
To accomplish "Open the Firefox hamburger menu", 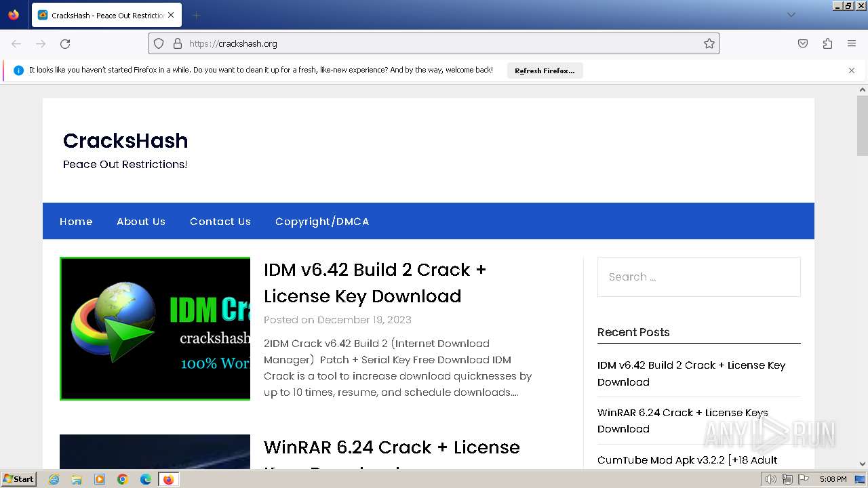I will pos(852,43).
